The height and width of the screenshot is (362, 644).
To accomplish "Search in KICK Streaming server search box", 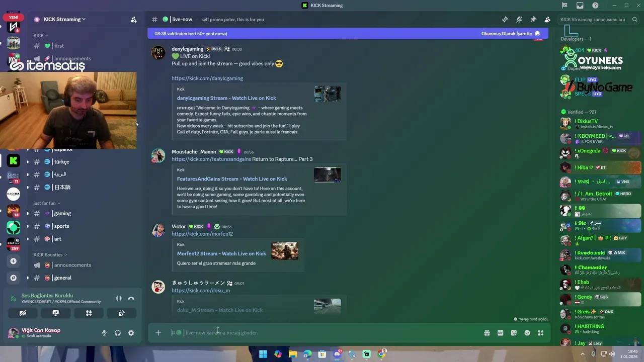I will coord(599,20).
